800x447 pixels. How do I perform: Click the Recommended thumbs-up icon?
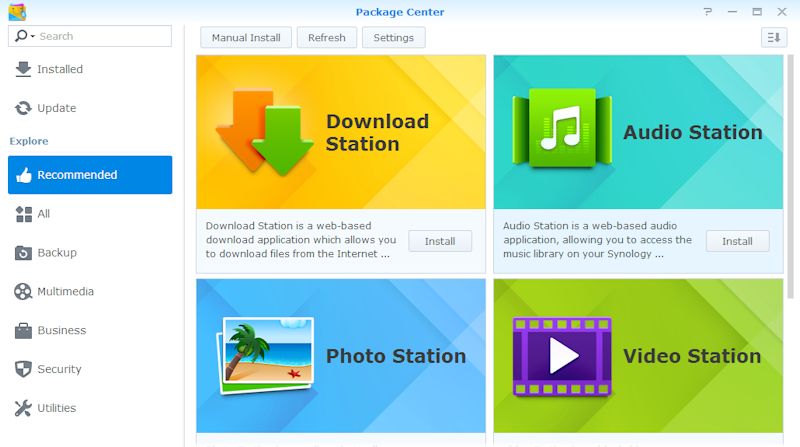click(23, 175)
